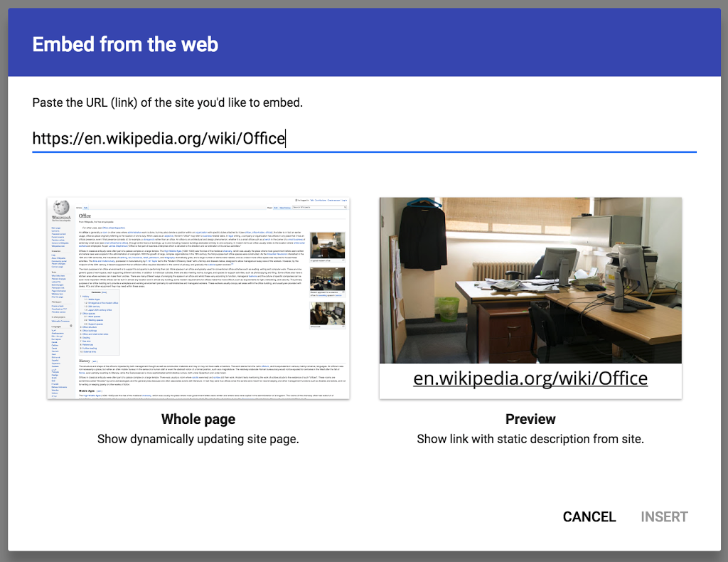Image resolution: width=728 pixels, height=562 pixels.
Task: Click the URL input field
Action: [364, 139]
